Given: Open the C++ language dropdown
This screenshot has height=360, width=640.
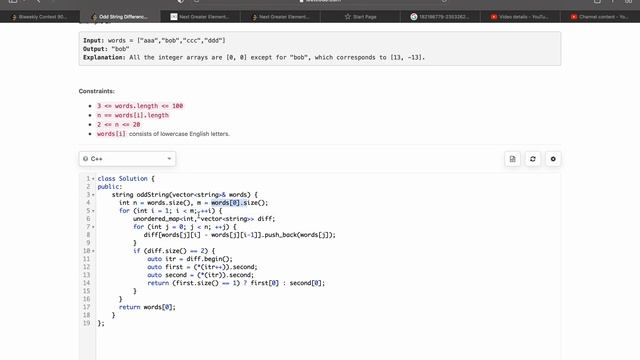Looking at the screenshot, I should coord(127,159).
